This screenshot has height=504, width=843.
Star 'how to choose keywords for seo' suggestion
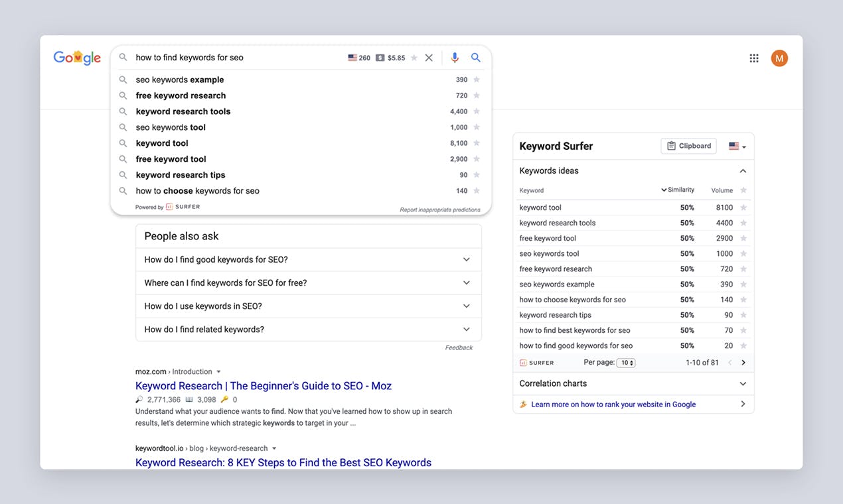pos(477,191)
